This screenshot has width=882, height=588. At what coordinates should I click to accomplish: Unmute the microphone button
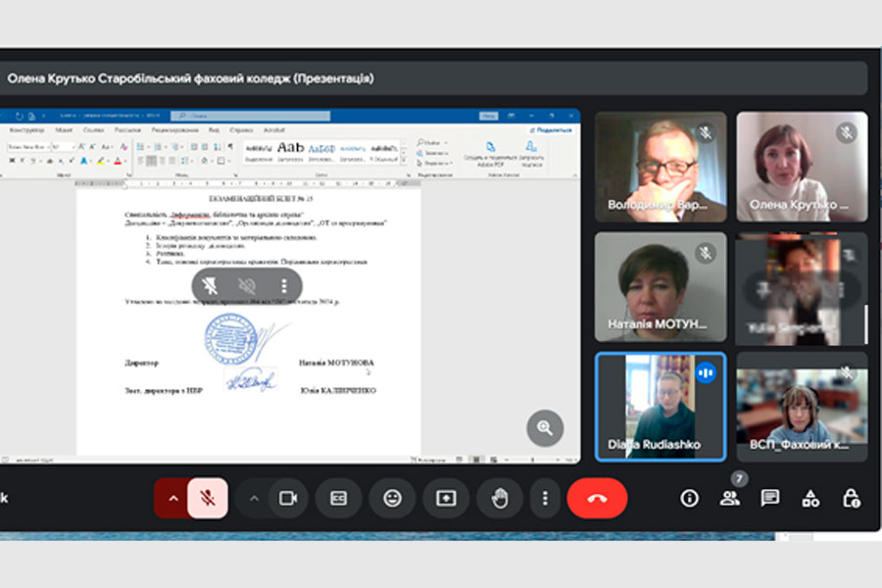pyautogui.click(x=208, y=498)
